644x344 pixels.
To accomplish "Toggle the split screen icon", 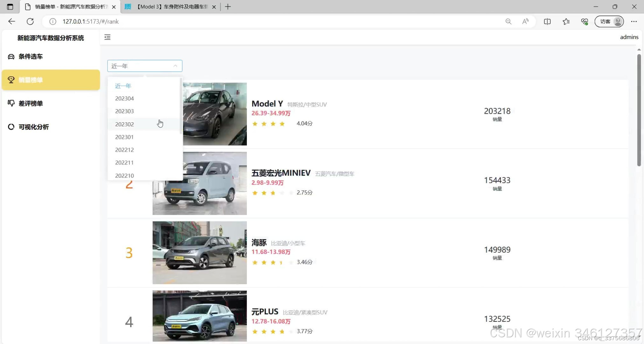I will [x=547, y=21].
